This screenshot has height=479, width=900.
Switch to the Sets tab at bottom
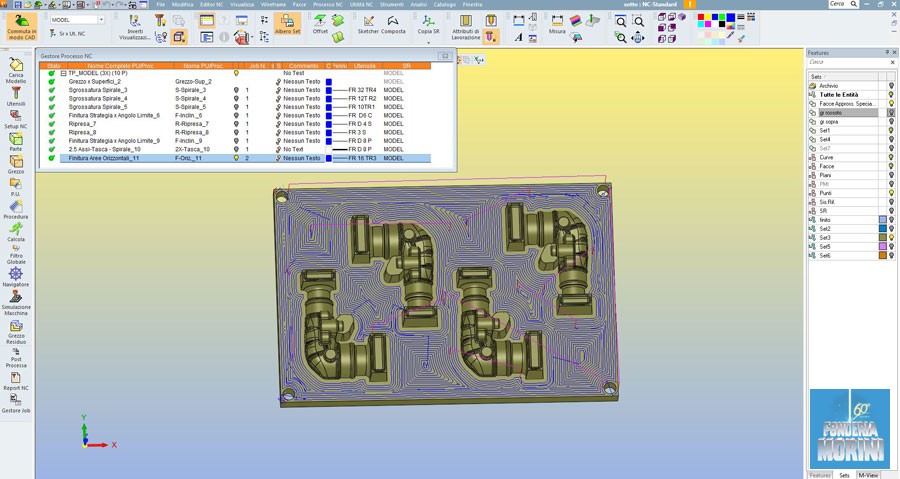844,475
